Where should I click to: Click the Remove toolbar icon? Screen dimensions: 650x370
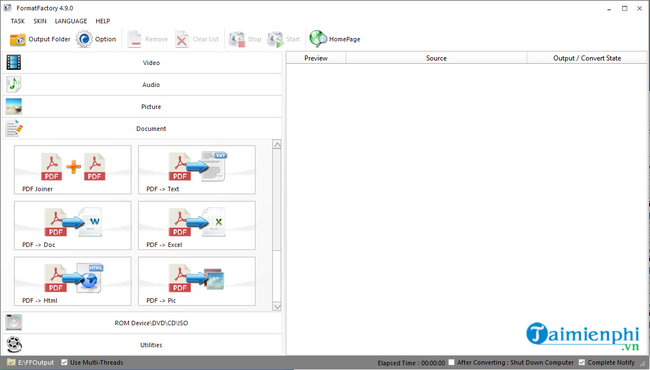pyautogui.click(x=134, y=39)
